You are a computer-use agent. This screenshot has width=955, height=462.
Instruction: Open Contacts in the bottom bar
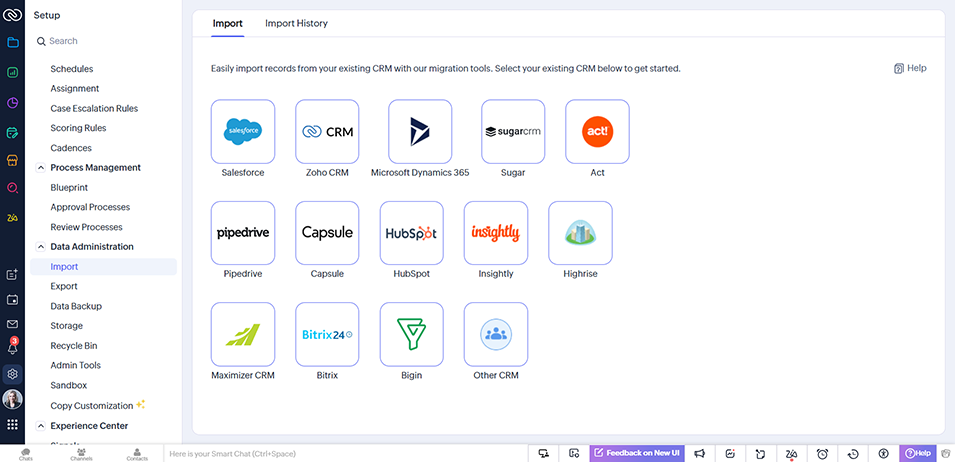click(137, 453)
